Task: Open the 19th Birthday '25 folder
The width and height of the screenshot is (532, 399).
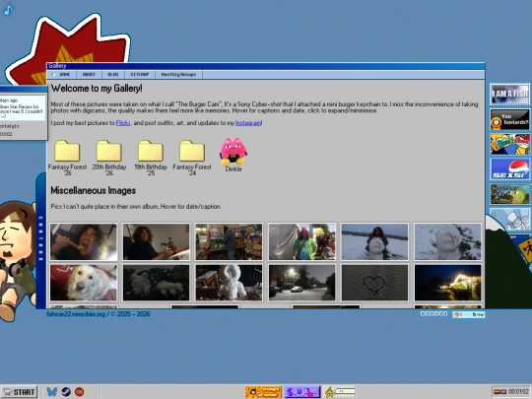Action: [x=151, y=157]
